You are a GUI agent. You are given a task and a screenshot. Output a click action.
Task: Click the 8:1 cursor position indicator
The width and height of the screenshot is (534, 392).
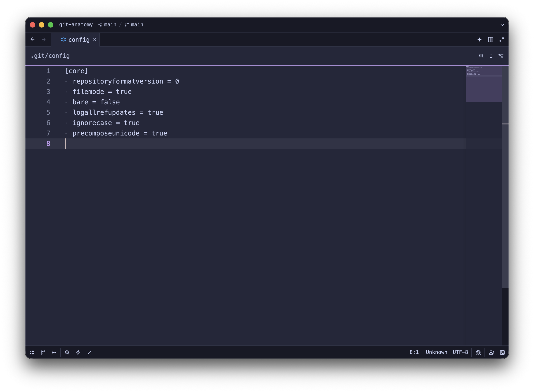(414, 352)
